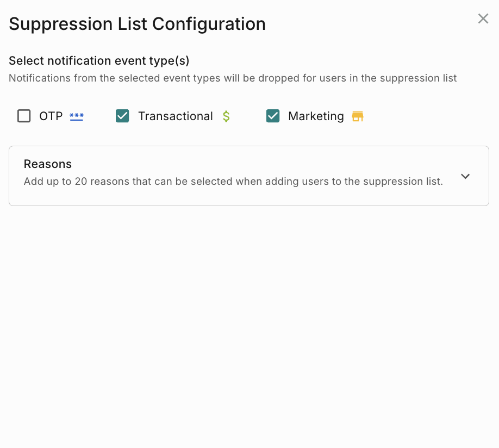Enable the OTP event type checkbox

pos(24,116)
